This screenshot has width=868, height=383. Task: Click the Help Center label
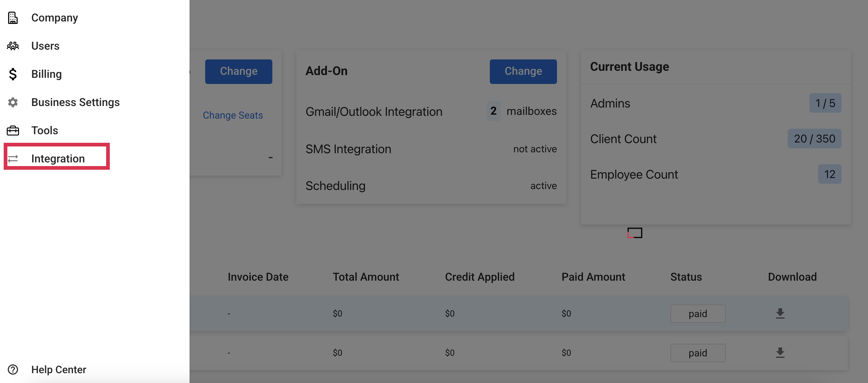[x=59, y=370]
